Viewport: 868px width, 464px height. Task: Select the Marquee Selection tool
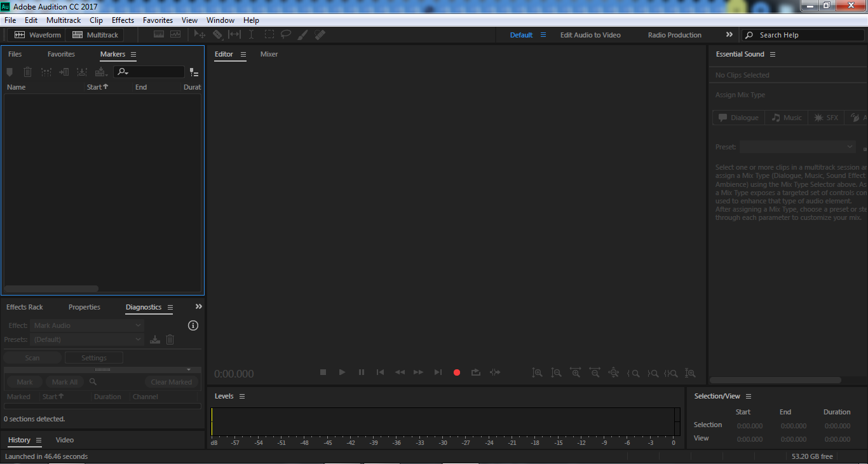(x=269, y=35)
